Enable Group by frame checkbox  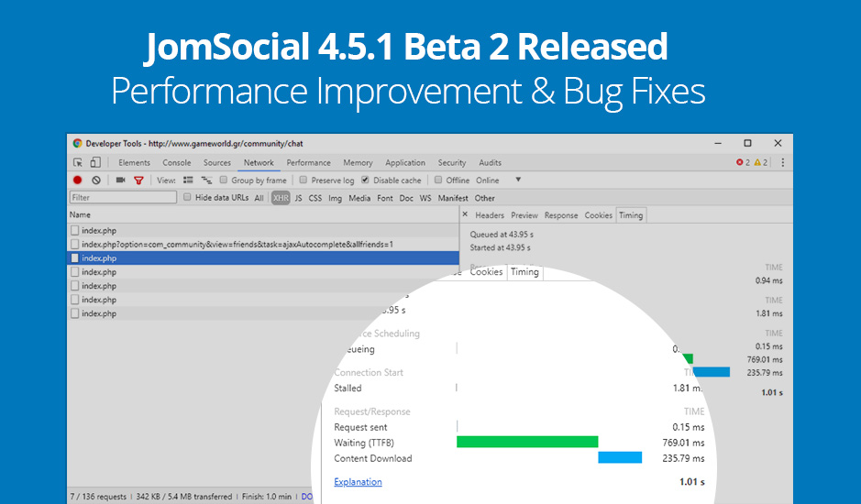[x=224, y=180]
